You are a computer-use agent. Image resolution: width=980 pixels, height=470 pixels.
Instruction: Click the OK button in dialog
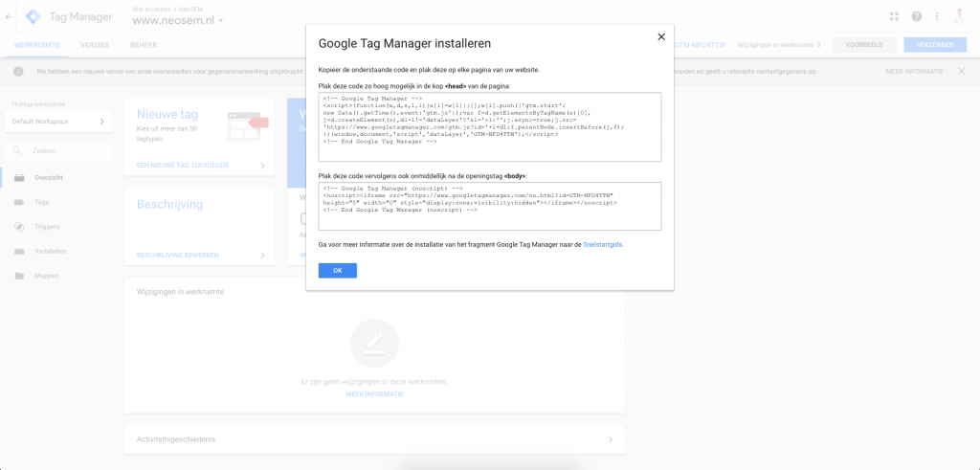[338, 271]
